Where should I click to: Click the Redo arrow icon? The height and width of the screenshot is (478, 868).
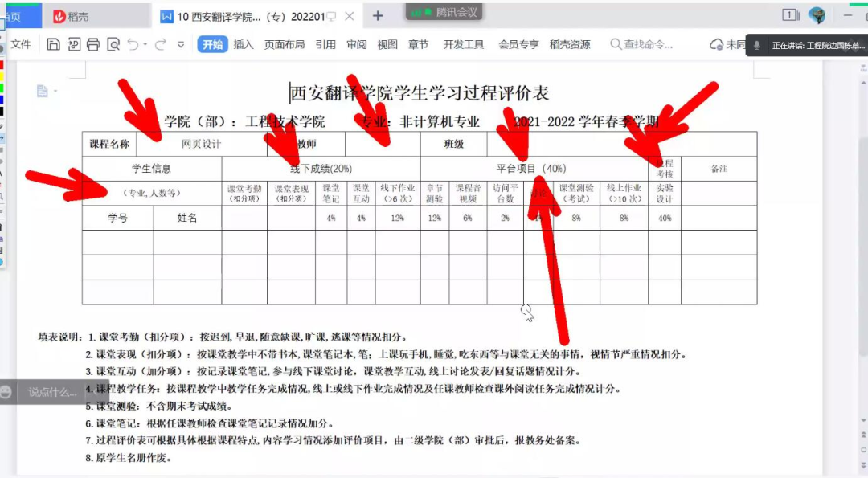click(x=161, y=45)
